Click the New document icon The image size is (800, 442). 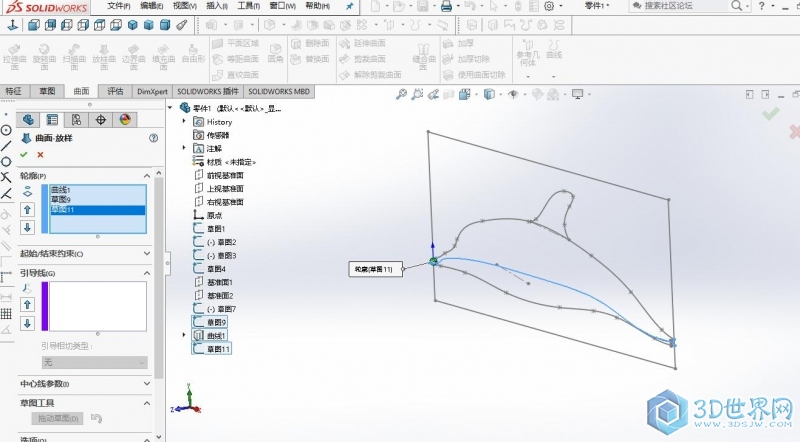point(376,6)
